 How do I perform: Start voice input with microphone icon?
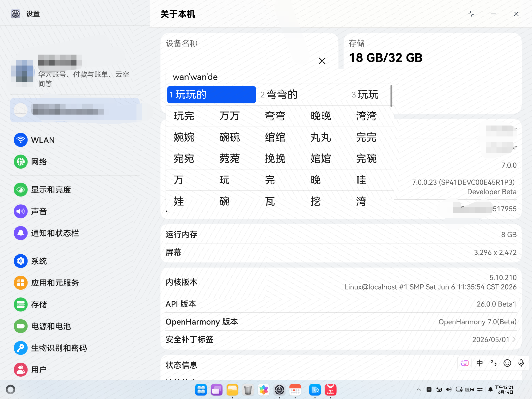coord(521,363)
